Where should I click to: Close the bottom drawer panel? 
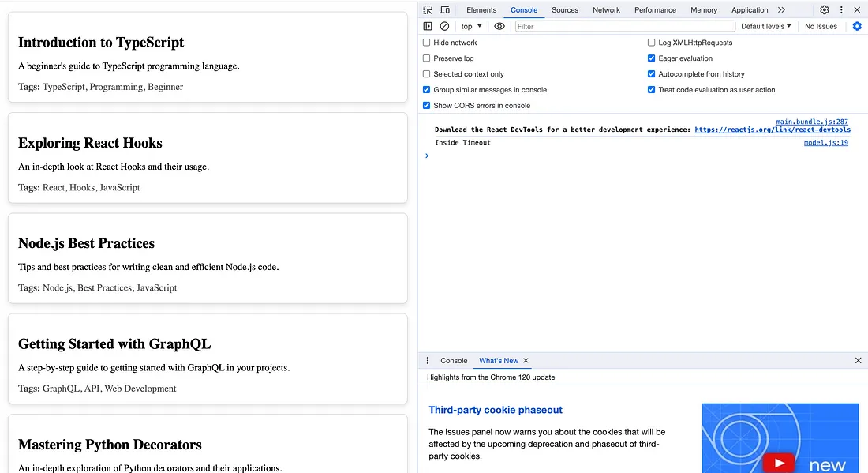(x=858, y=361)
